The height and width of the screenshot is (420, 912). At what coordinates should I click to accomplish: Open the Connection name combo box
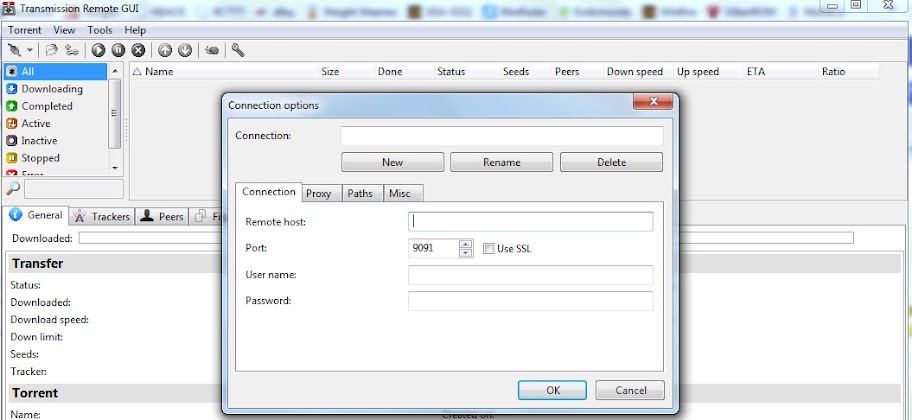[x=502, y=136]
